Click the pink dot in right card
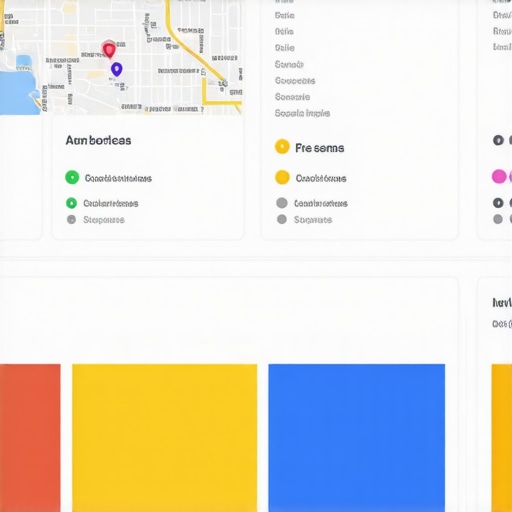 pos(499,176)
